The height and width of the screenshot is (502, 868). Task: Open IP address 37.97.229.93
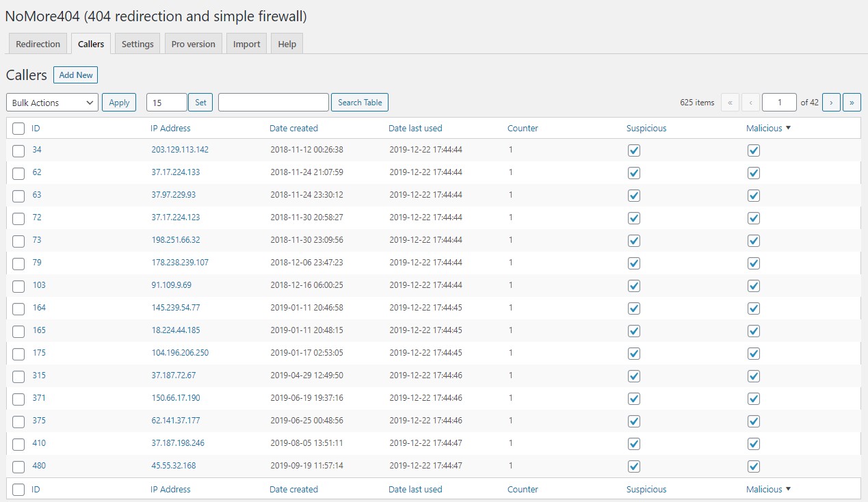click(x=174, y=194)
